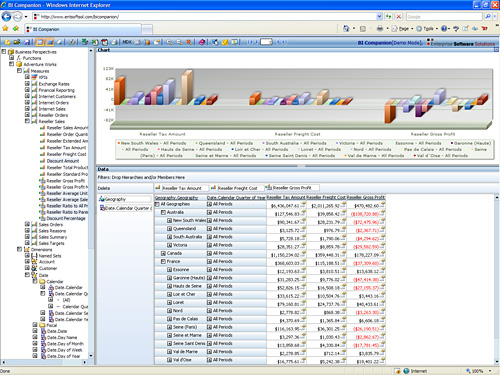Open the MDX query view
The image size is (500, 375).
coord(127,42)
